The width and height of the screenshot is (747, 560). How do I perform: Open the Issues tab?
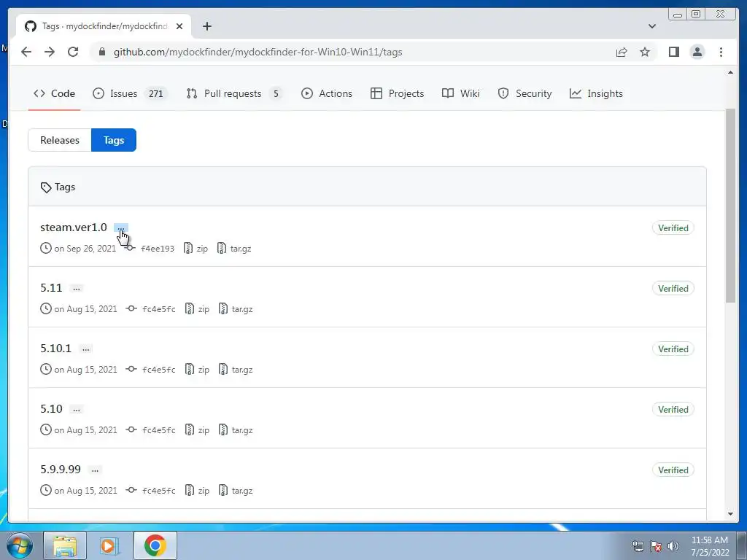130,94
